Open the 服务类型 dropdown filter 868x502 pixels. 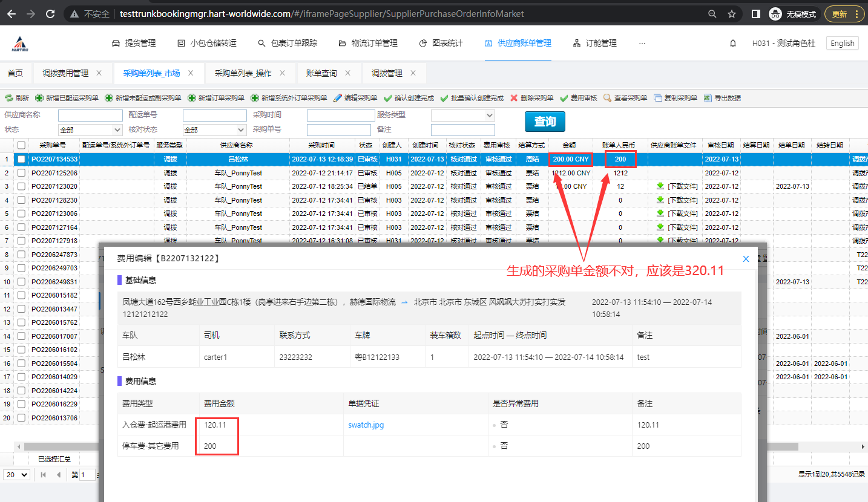pyautogui.click(x=462, y=115)
